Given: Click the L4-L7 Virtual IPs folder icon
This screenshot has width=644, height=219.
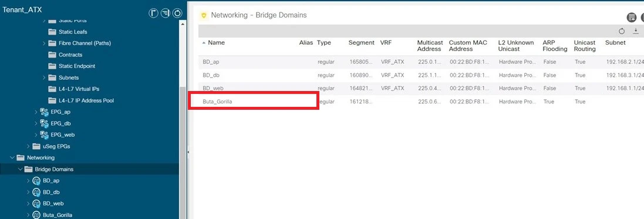Looking at the screenshot, I should [x=52, y=89].
